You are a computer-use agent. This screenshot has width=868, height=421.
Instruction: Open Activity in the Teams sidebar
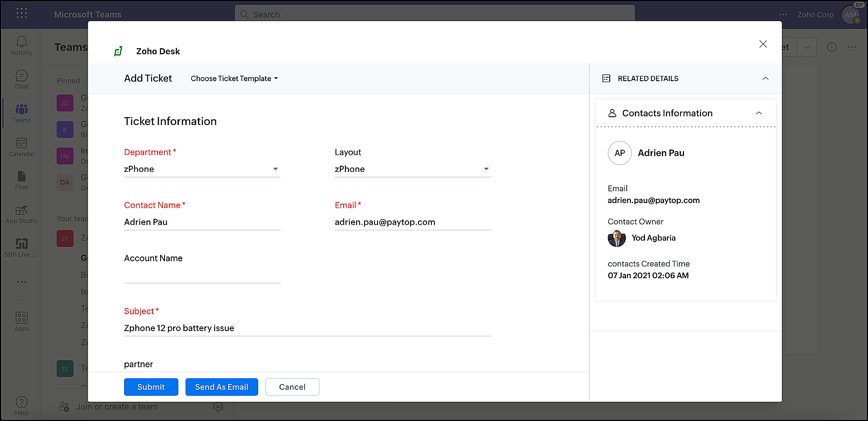(x=22, y=46)
